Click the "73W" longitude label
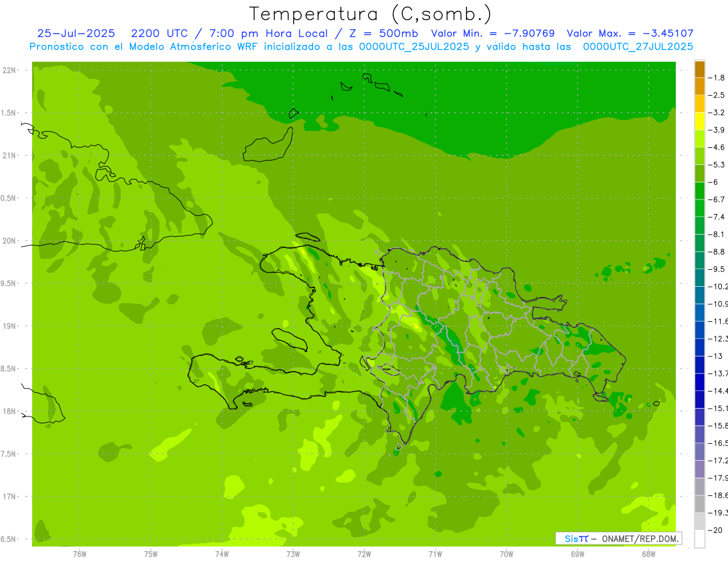The image size is (728, 562). coord(293,554)
